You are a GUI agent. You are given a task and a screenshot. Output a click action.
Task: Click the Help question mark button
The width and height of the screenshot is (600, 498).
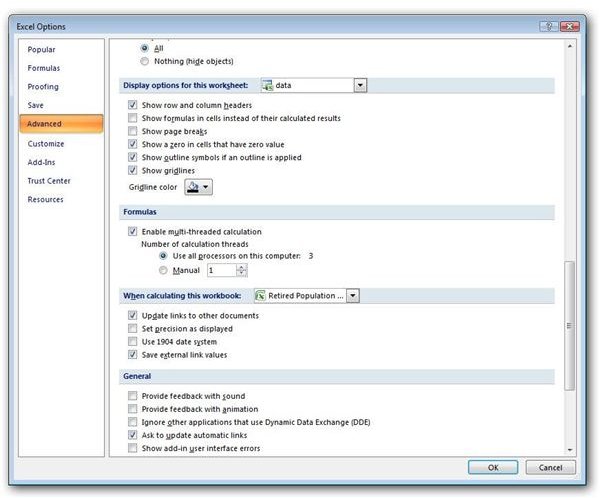[549, 26]
